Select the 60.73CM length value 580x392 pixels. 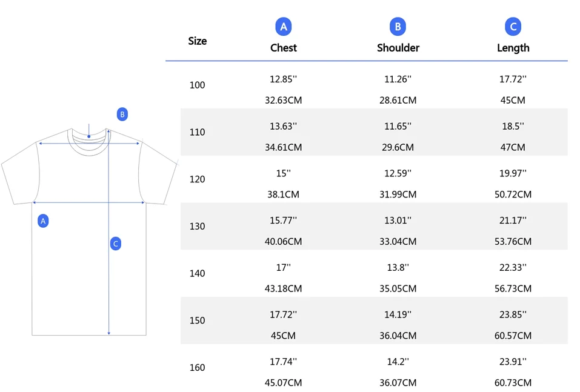(x=513, y=383)
